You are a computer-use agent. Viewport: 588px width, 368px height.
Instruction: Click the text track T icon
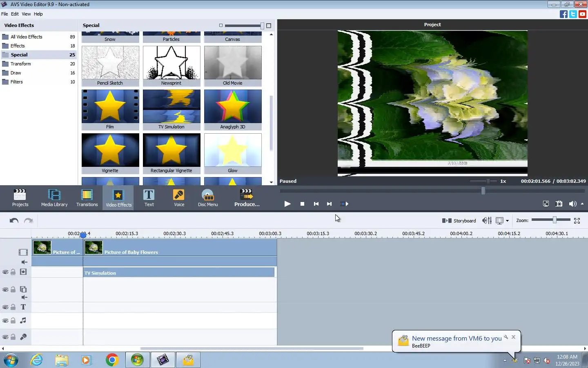click(23, 307)
